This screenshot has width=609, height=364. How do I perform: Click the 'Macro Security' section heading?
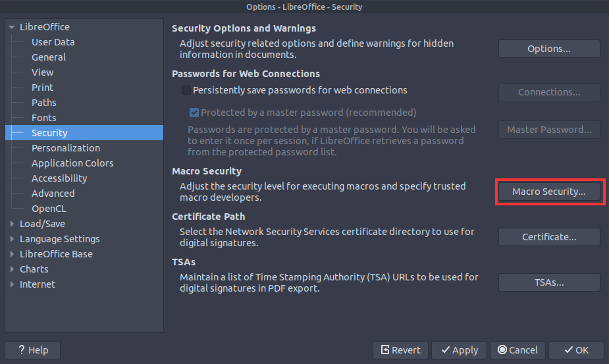tap(207, 171)
